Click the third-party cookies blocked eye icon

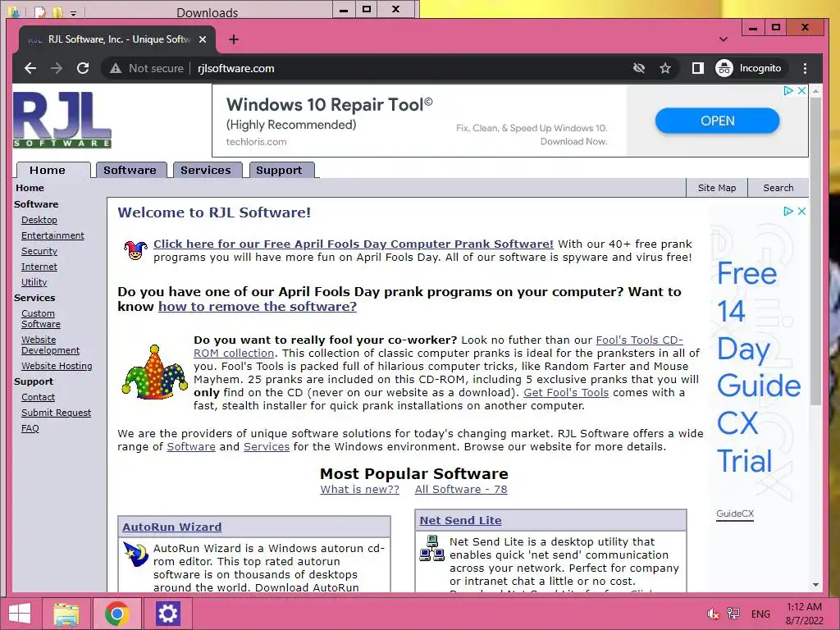click(x=638, y=68)
